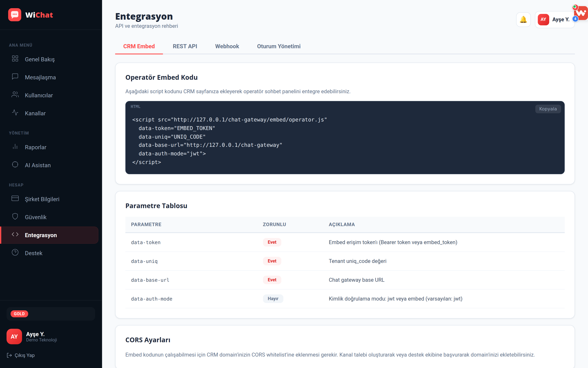
Task: Click the Şirket Bilgileri card icon
Action: [x=15, y=199]
